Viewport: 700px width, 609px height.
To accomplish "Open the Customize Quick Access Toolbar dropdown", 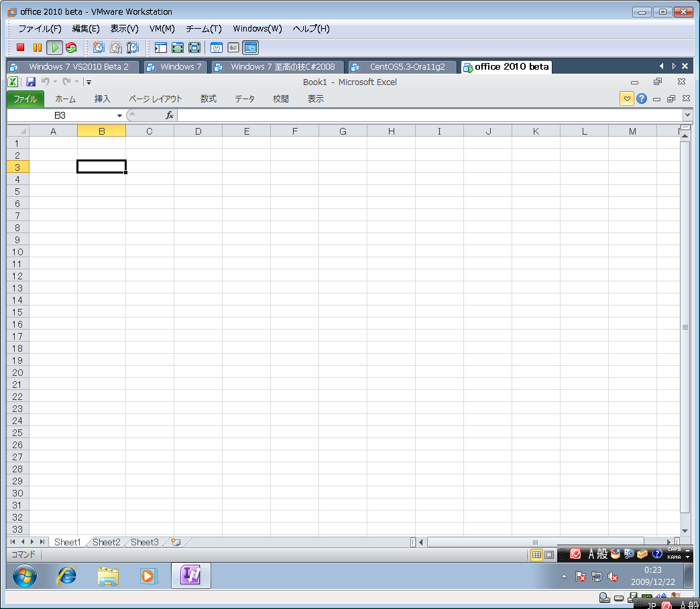I will (89, 82).
